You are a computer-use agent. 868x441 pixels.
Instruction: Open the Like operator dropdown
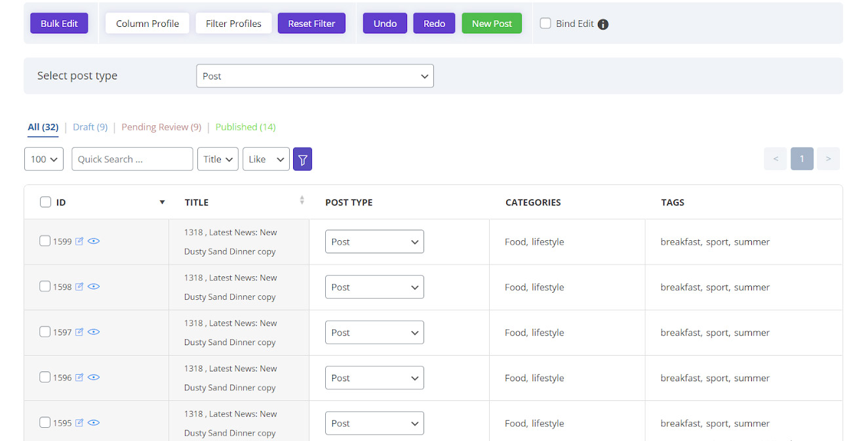pyautogui.click(x=266, y=159)
